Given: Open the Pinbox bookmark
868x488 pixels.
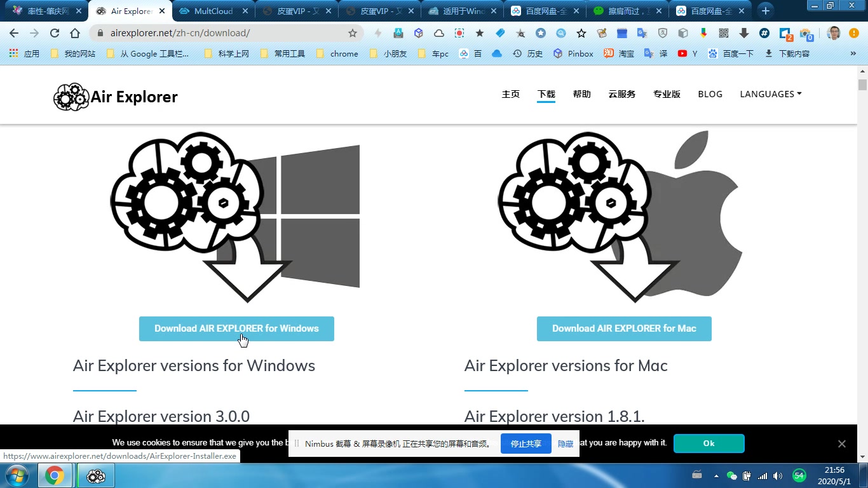Looking at the screenshot, I should coord(573,54).
